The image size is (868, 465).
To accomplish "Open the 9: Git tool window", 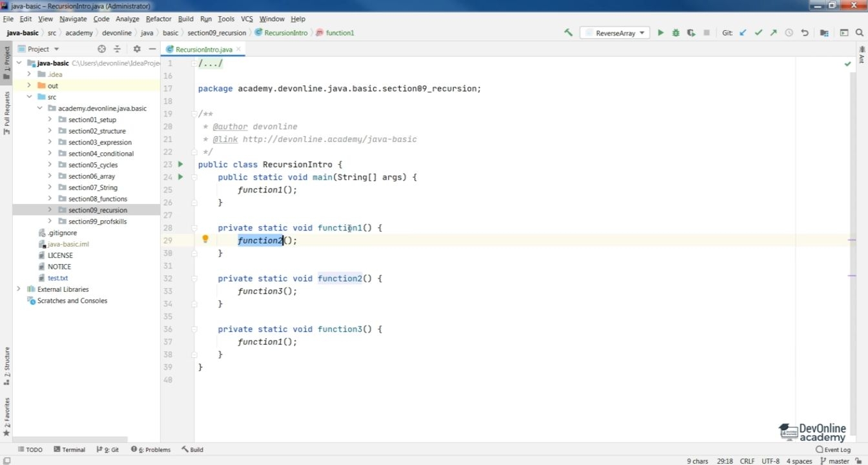I will click(x=108, y=449).
